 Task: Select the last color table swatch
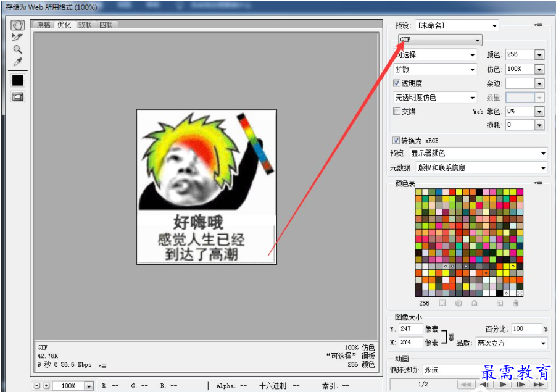tap(520, 293)
